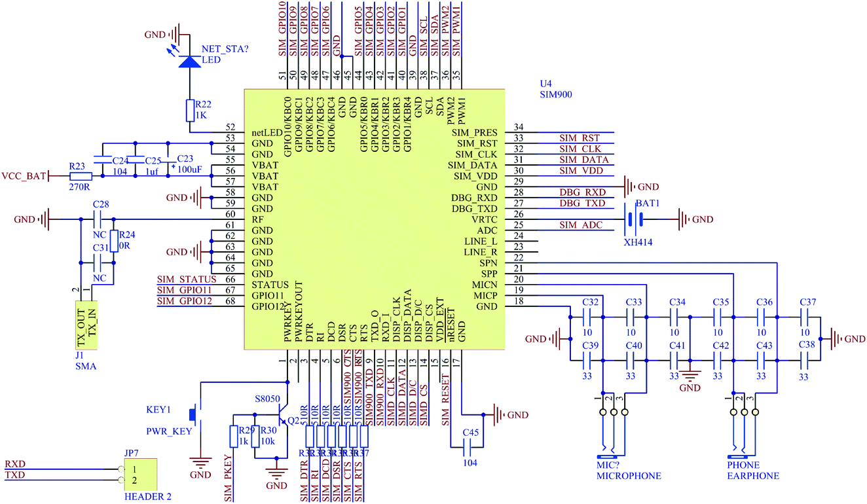Click the SIM_RST net label
Image resolution: width=867 pixels, height=504 pixels.
pos(580,138)
